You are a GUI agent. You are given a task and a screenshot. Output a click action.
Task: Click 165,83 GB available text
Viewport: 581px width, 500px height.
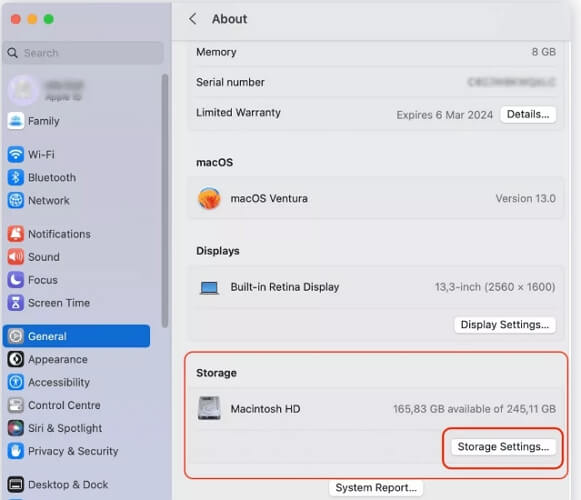pyautogui.click(x=474, y=409)
